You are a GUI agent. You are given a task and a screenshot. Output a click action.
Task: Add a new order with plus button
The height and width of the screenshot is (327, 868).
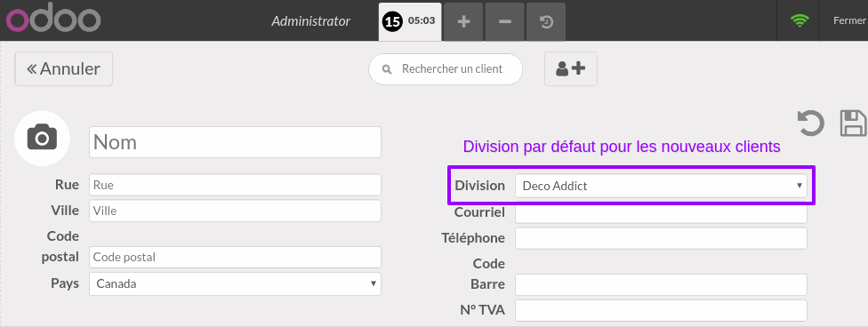(x=463, y=21)
